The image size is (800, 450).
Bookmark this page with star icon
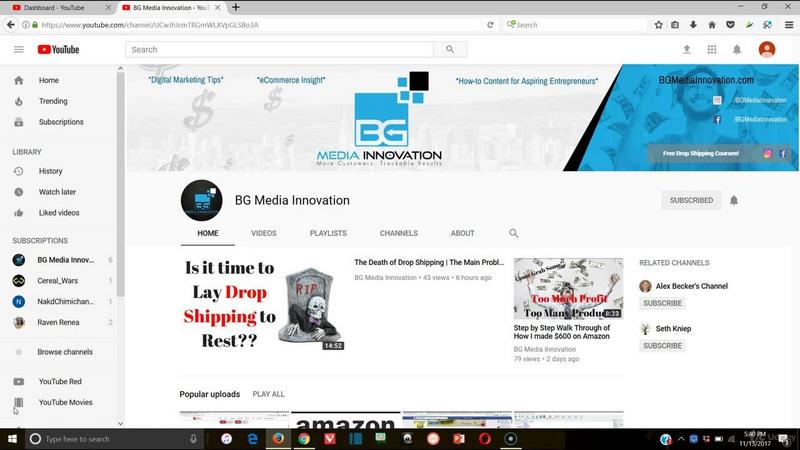click(x=659, y=24)
